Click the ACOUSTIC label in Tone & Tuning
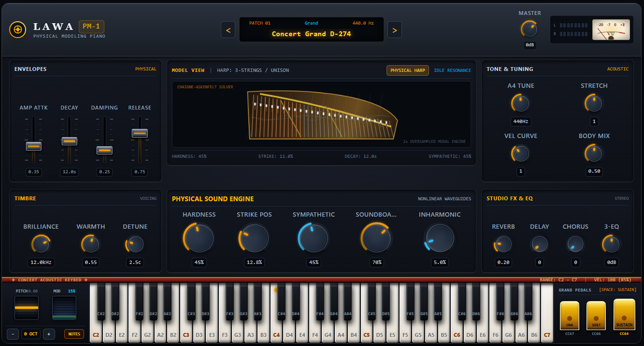 coord(618,69)
